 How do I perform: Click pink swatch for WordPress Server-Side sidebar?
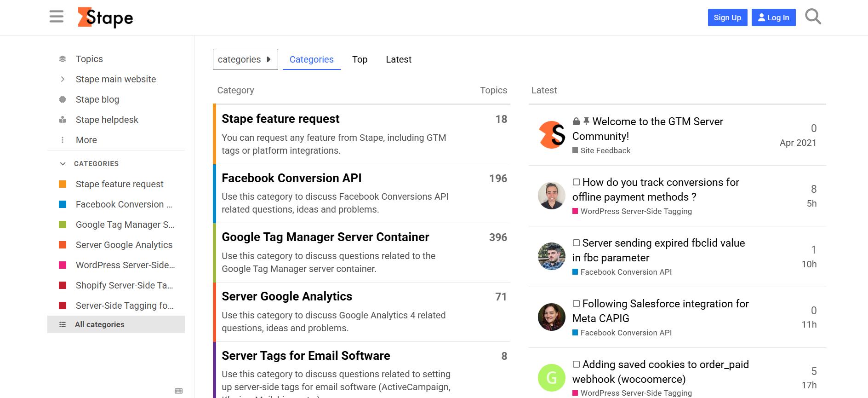point(63,265)
